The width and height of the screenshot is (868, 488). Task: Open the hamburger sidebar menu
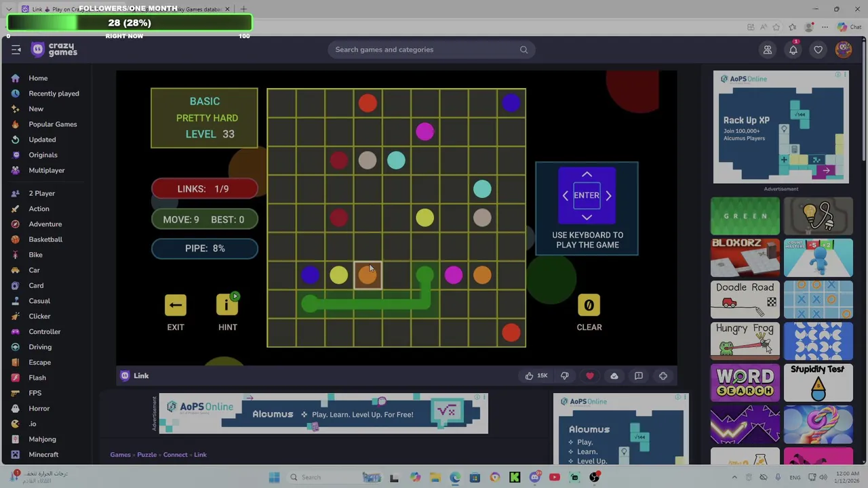coord(16,49)
